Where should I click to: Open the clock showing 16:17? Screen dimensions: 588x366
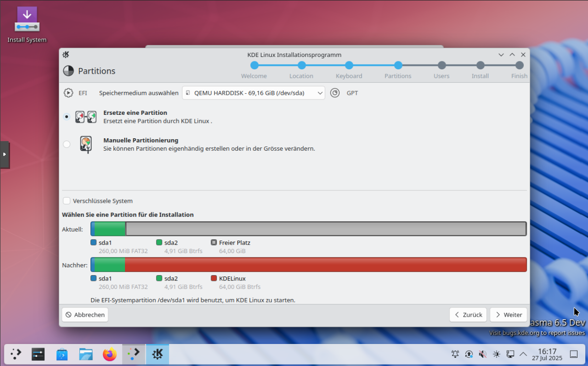tap(547, 354)
